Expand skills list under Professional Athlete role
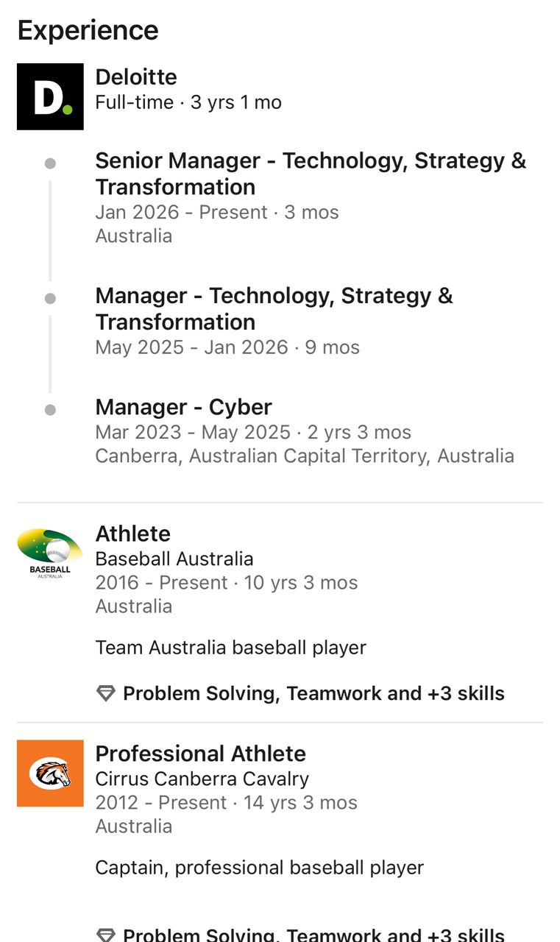Image resolution: width=560 pixels, height=942 pixels. coord(313,935)
